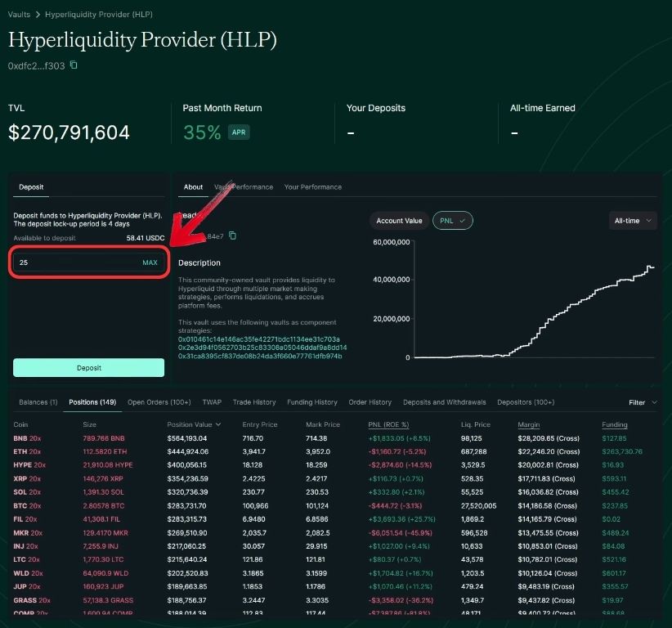Image resolution: width=672 pixels, height=628 pixels.
Task: Click the BNB position value $564,193.04
Action: coord(187,438)
